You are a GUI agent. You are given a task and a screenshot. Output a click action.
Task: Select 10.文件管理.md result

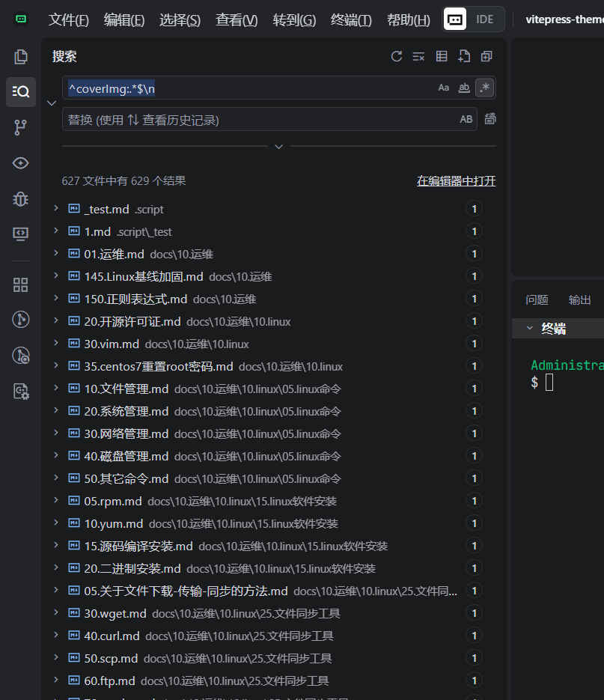point(268,389)
